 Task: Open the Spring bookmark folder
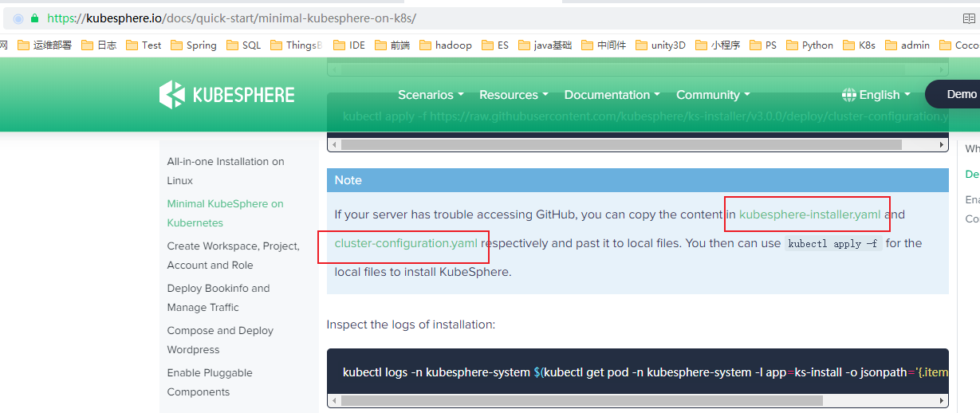193,45
